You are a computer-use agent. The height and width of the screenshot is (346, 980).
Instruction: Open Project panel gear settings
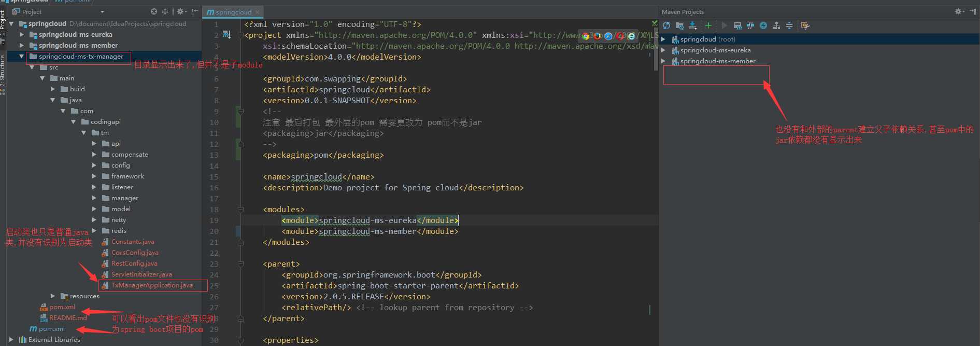click(181, 11)
